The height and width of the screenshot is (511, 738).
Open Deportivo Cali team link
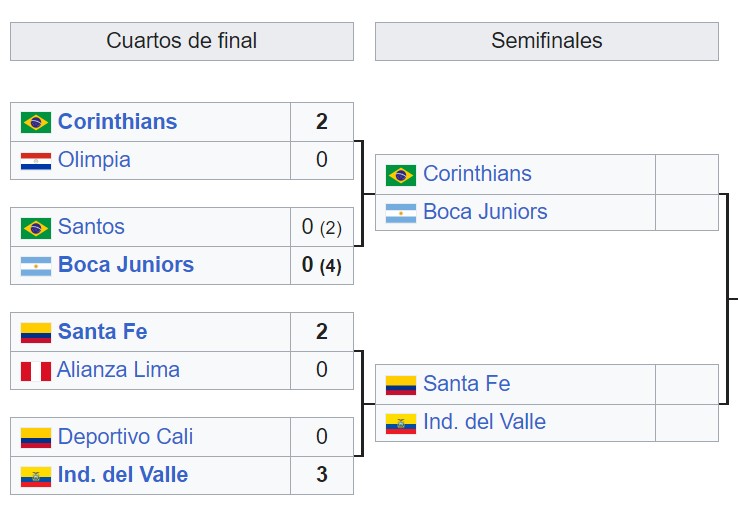125,437
